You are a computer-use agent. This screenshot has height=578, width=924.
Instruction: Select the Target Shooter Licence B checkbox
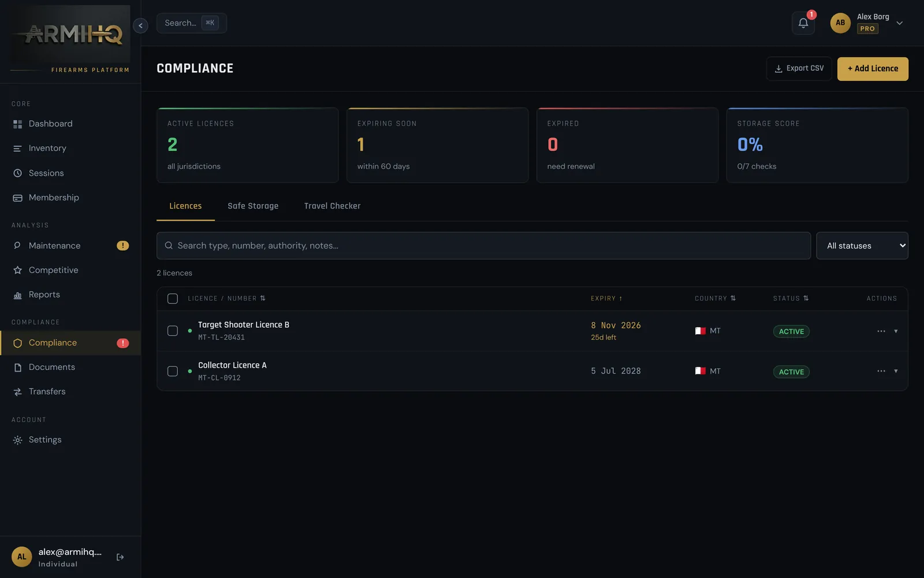[173, 331]
